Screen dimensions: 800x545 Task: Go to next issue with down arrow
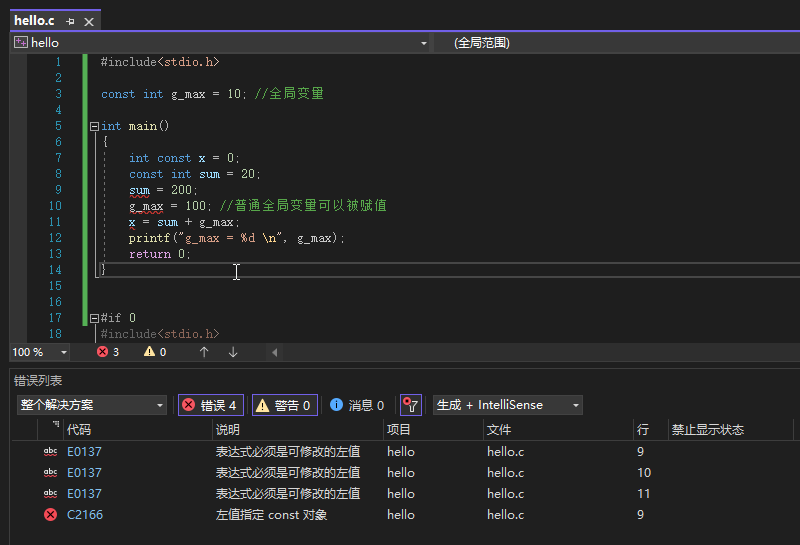click(233, 352)
